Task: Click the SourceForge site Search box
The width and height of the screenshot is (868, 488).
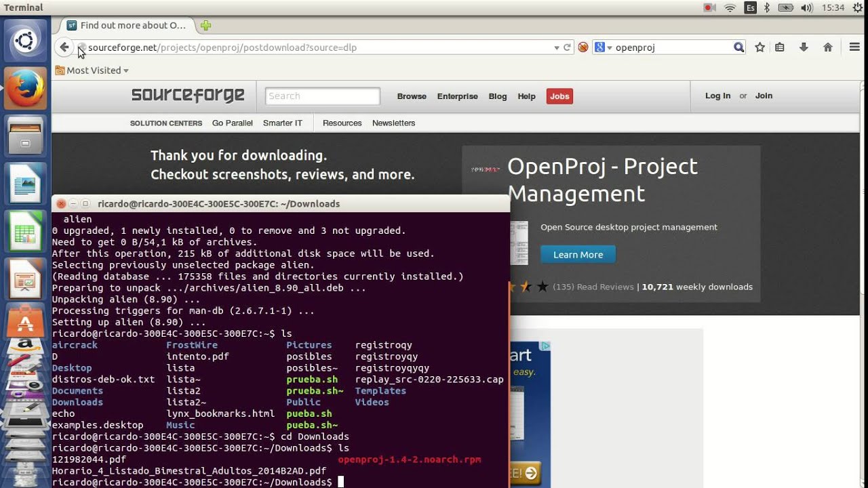Action: pos(322,96)
